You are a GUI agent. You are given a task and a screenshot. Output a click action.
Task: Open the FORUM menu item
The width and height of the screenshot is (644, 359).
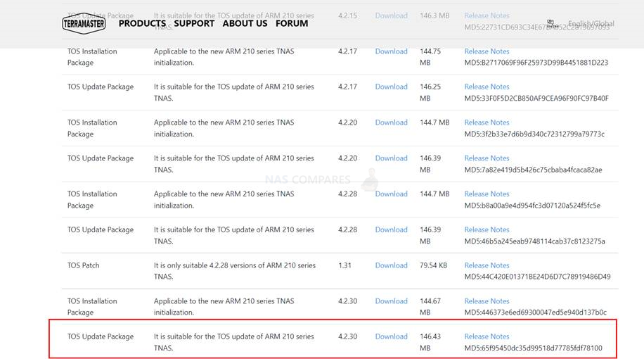point(292,23)
